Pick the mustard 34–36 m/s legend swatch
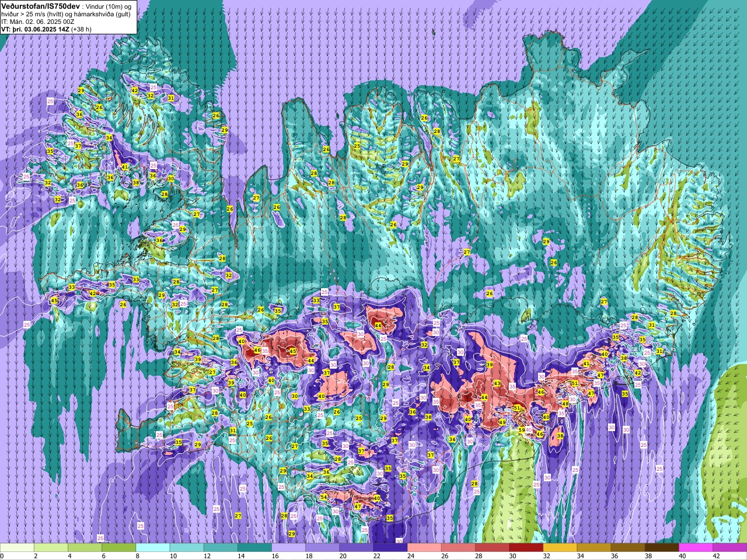The height and width of the screenshot is (560, 747). pyautogui.click(x=594, y=548)
